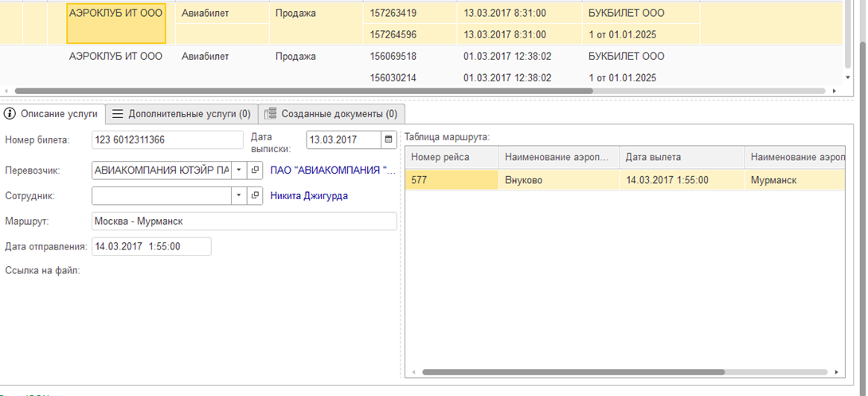Follow the Никита Джигурда employee link

tap(309, 195)
